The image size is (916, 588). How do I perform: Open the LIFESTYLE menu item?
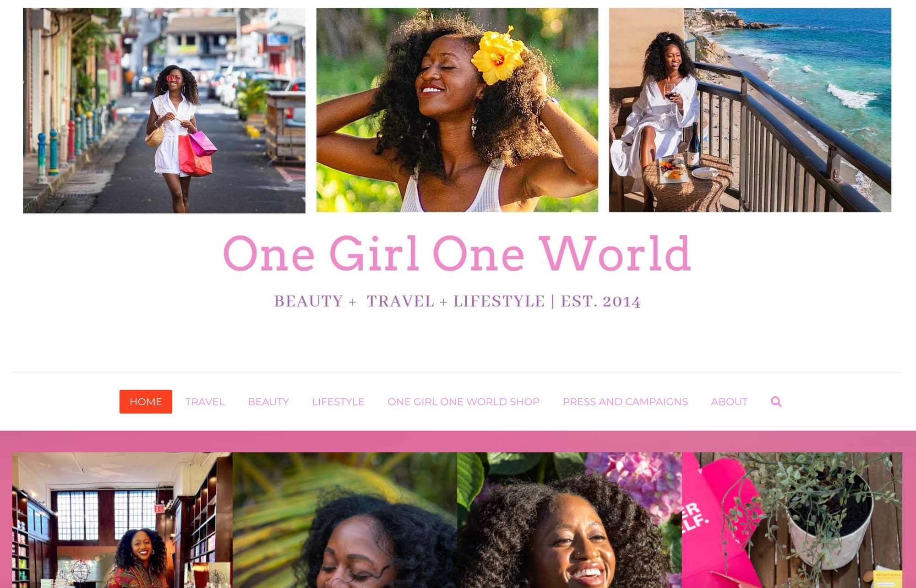338,402
